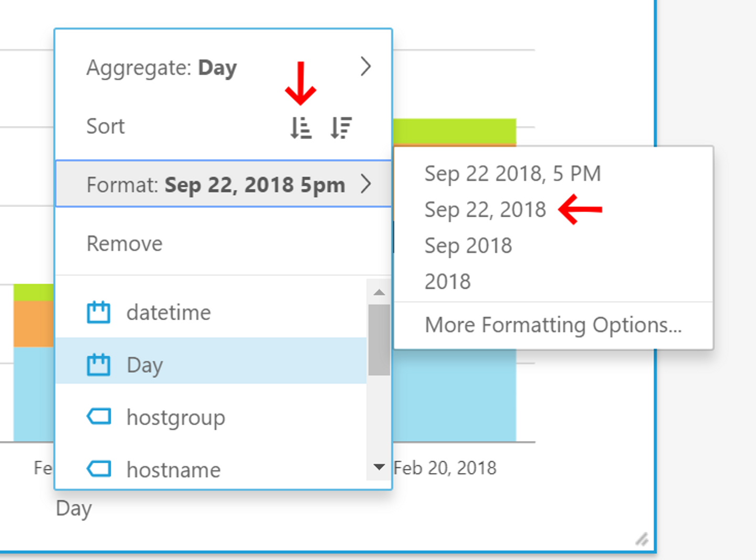Image resolution: width=756 pixels, height=560 pixels.
Task: Pick the 2018 year-only format
Action: point(447,282)
